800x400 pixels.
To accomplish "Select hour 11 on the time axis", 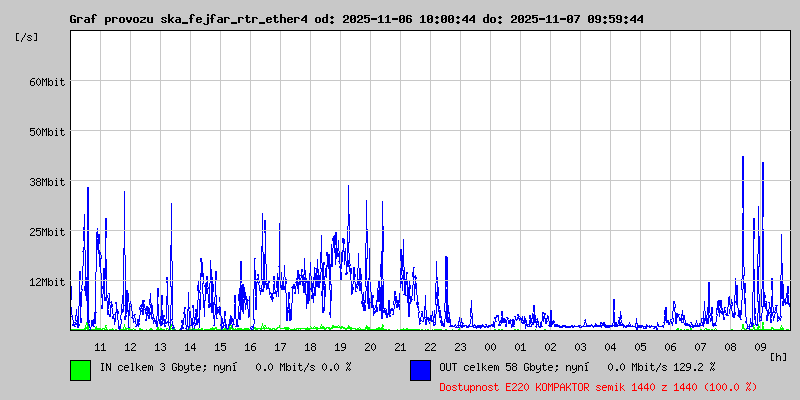I will (100, 346).
